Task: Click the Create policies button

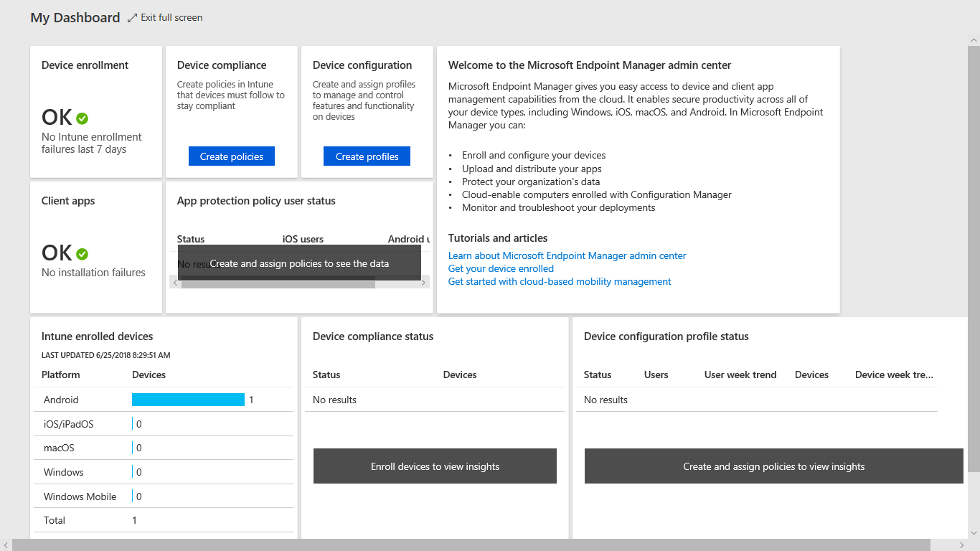Action: click(231, 156)
